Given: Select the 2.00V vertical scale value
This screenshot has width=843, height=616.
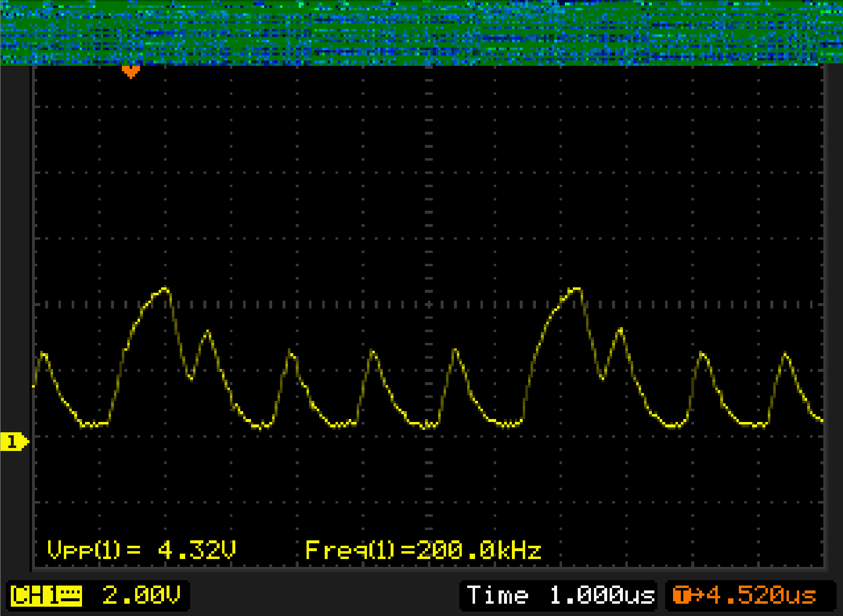Looking at the screenshot, I should click(x=141, y=595).
